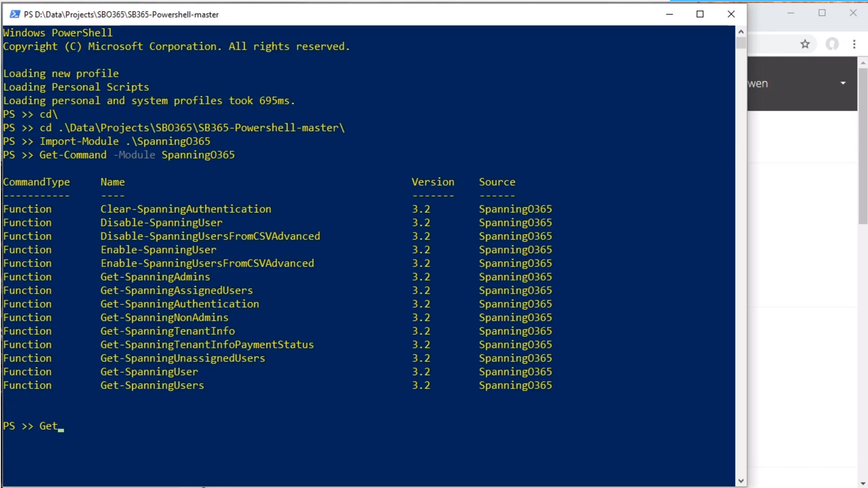Close the background browser window
Image resolution: width=868 pixels, height=488 pixels.
pyautogui.click(x=853, y=13)
